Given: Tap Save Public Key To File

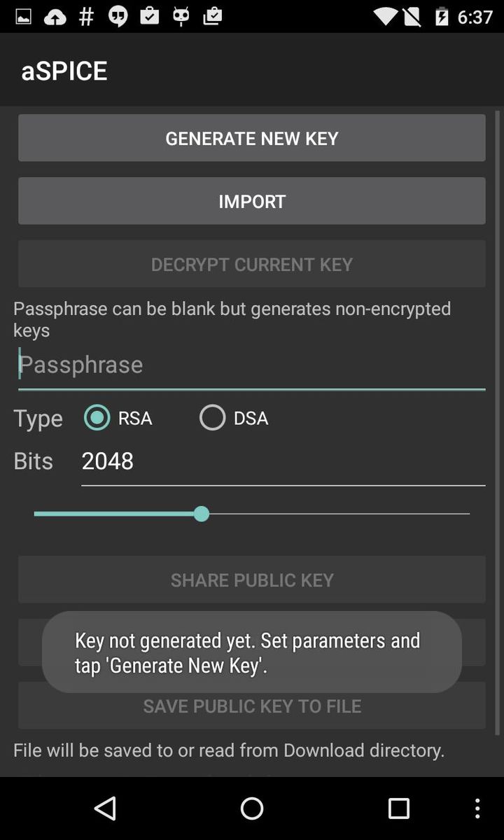Looking at the screenshot, I should pyautogui.click(x=252, y=706).
